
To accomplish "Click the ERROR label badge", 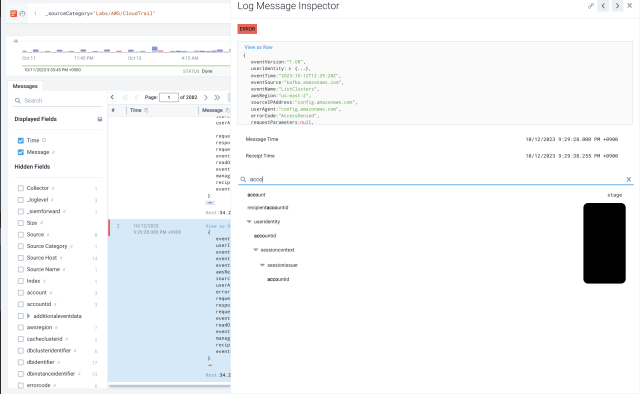I will click(x=247, y=29).
